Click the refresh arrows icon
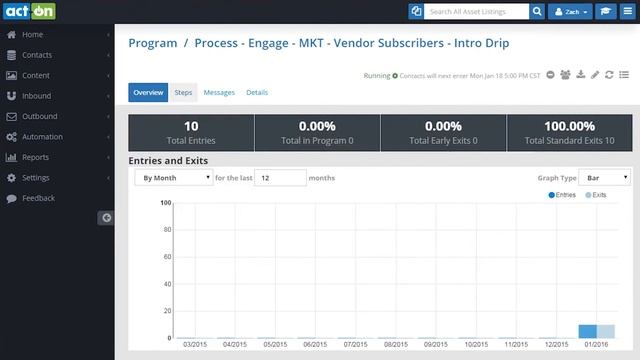The image size is (640, 360). [609, 75]
